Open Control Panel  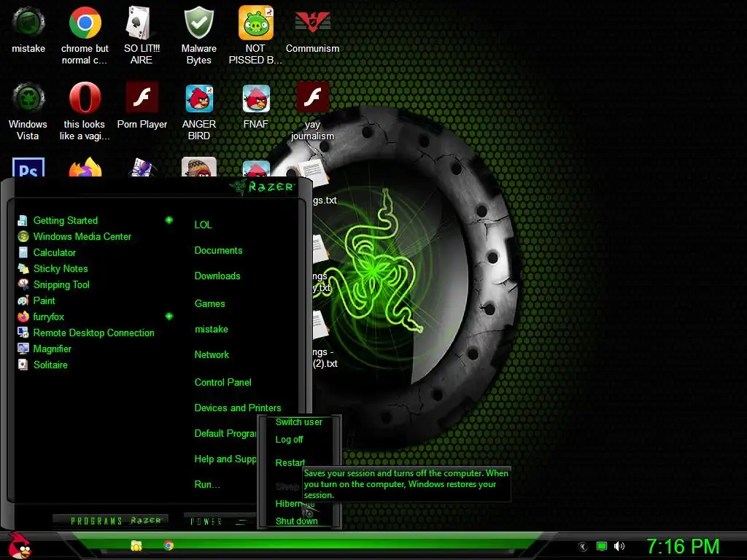(x=222, y=382)
